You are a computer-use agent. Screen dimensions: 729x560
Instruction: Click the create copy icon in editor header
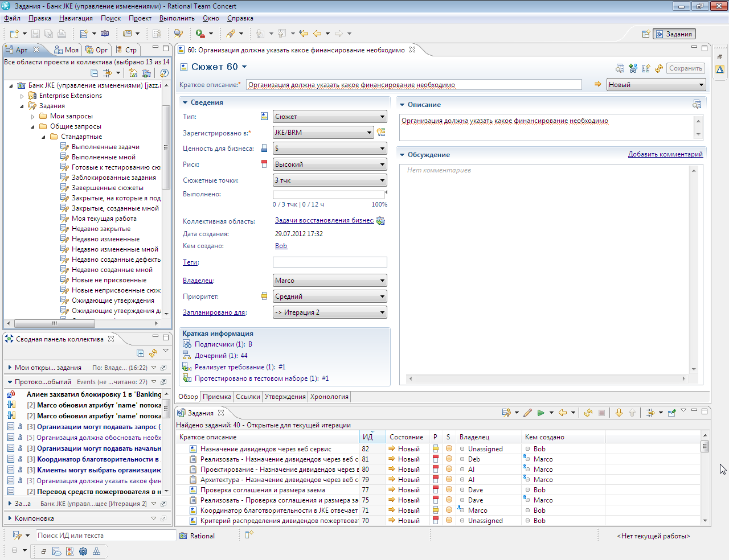[x=646, y=68]
